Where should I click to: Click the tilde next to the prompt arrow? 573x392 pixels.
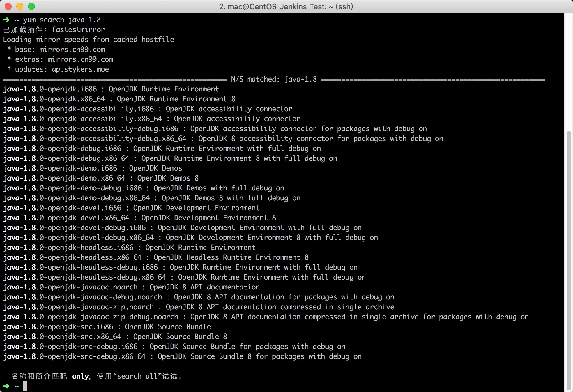click(x=17, y=20)
